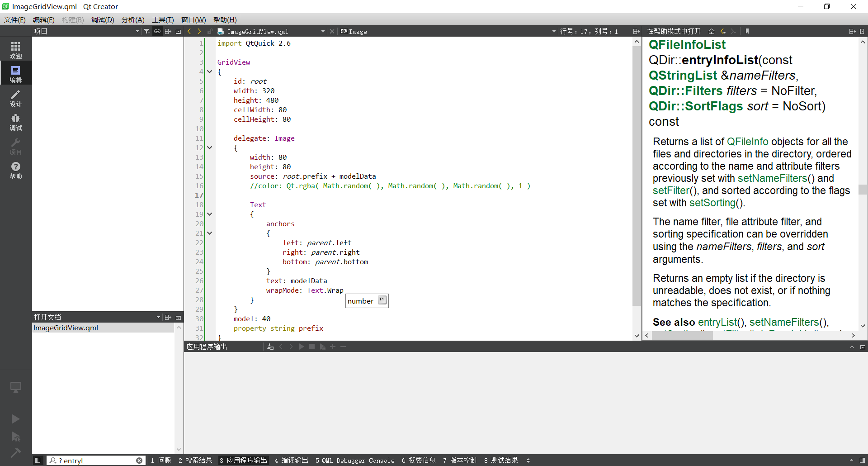Decrease application output font size

click(343, 347)
